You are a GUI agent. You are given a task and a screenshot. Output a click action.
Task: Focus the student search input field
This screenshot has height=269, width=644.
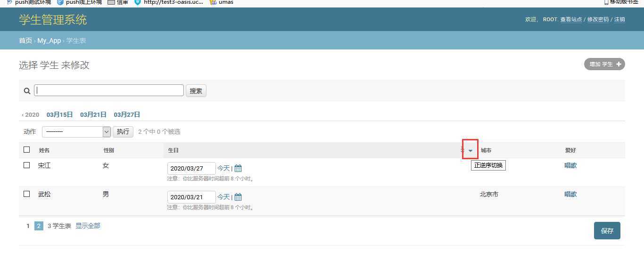(x=109, y=90)
